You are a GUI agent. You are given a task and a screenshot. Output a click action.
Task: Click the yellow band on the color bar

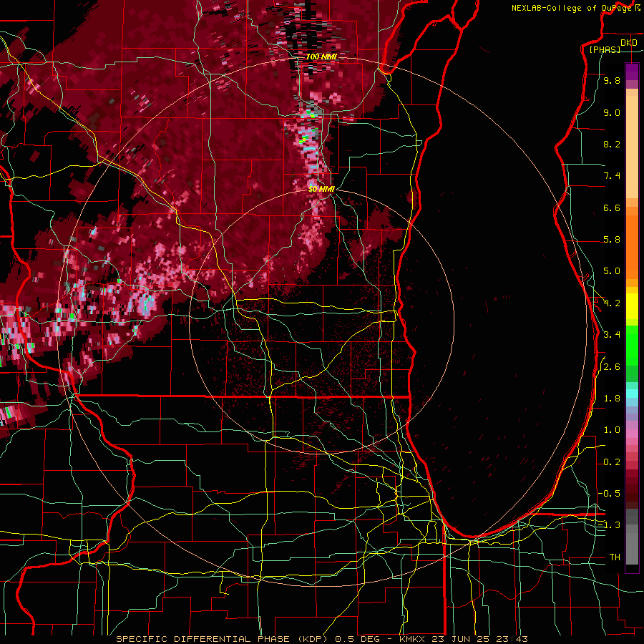632,306
